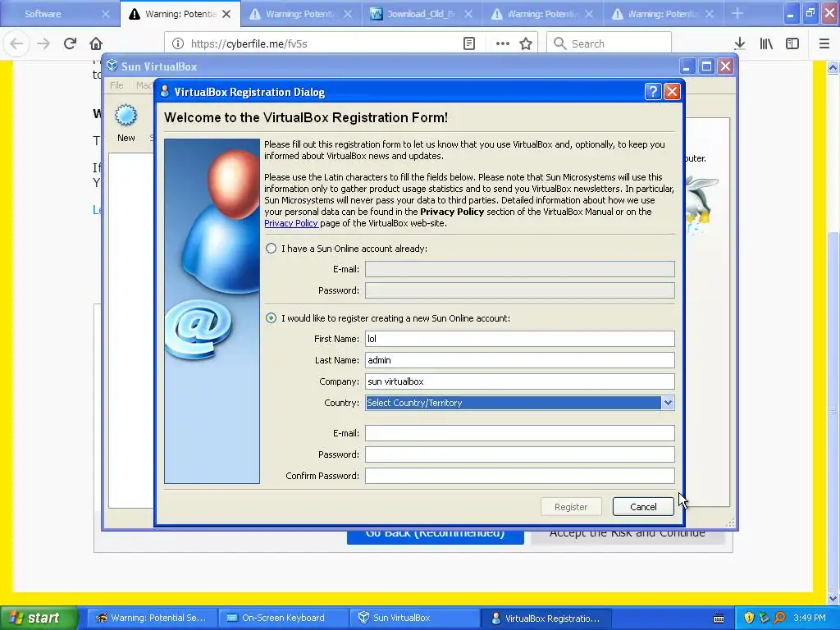The width and height of the screenshot is (840, 630).
Task: Click the New machine icon in VirtualBox
Action: (126, 123)
